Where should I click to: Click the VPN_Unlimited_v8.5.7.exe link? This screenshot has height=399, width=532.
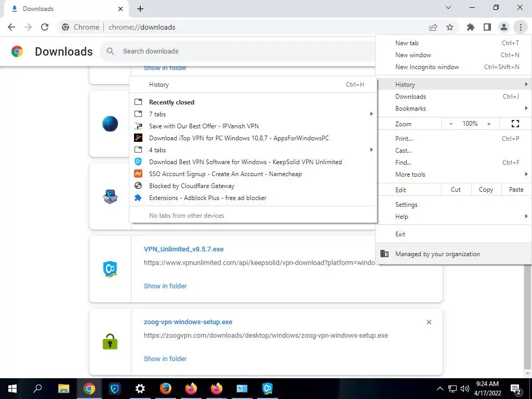point(183,249)
